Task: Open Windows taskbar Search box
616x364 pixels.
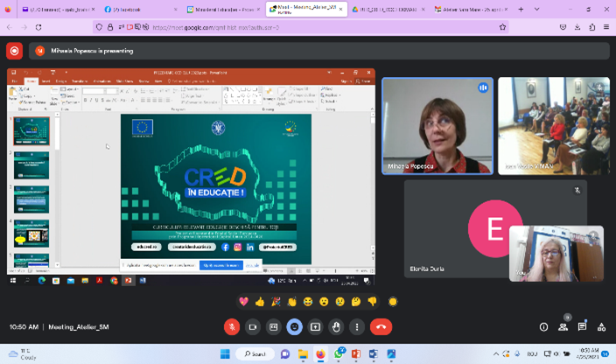Action: click(255, 354)
